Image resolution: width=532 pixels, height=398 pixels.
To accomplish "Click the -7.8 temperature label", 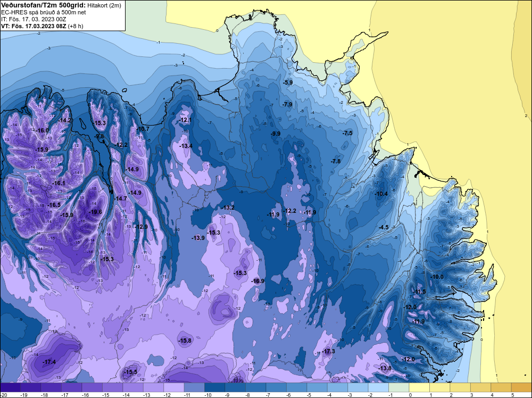I will point(336,161).
